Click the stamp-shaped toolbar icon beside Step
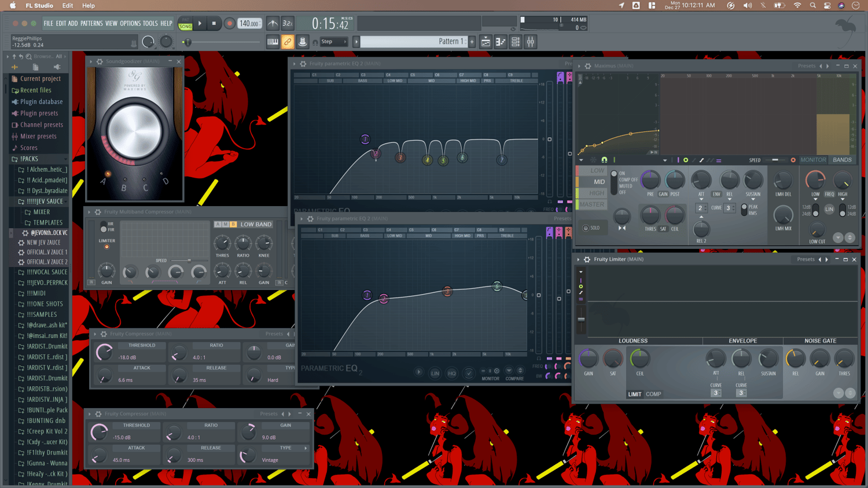The height and width of the screenshot is (488, 868). coord(302,42)
